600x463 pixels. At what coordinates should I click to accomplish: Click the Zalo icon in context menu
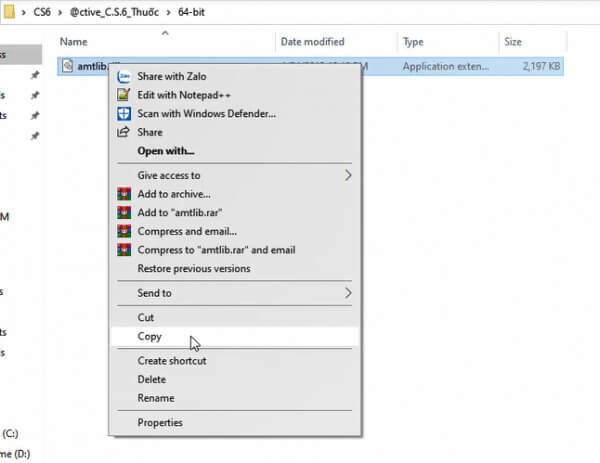coord(124,76)
